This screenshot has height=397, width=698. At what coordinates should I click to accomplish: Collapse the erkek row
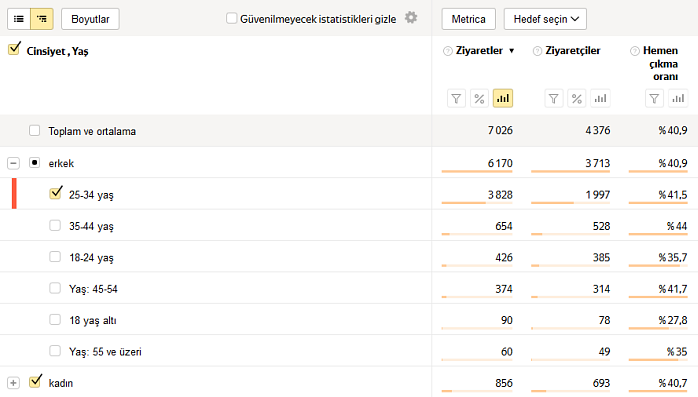coord(13,163)
